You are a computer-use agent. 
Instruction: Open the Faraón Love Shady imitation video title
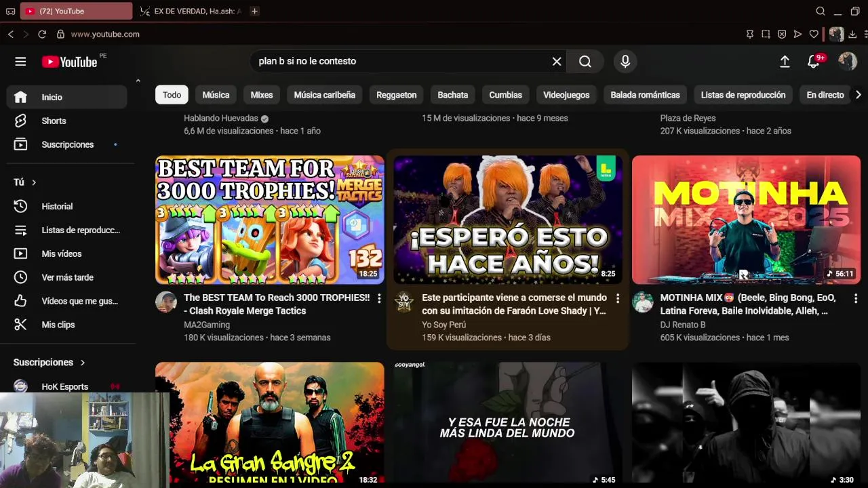(514, 304)
